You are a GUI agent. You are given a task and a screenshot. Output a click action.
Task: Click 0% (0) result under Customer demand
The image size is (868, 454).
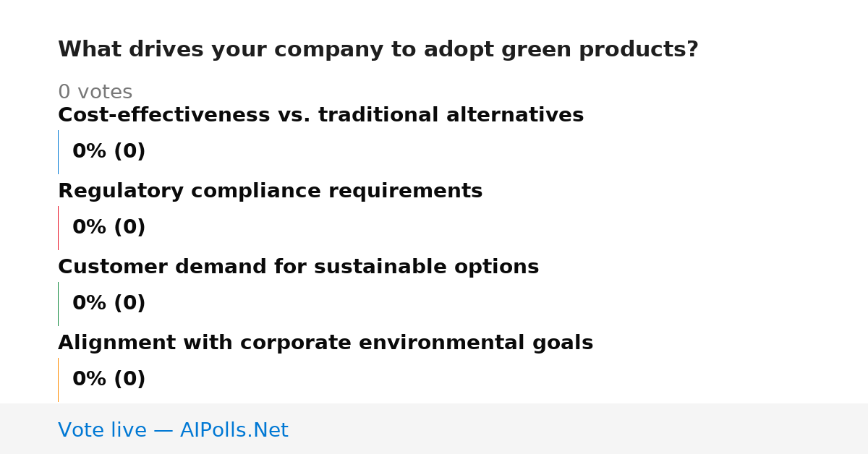(109, 304)
